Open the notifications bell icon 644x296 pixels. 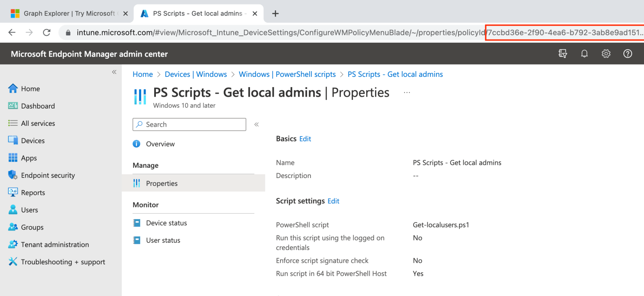(584, 54)
